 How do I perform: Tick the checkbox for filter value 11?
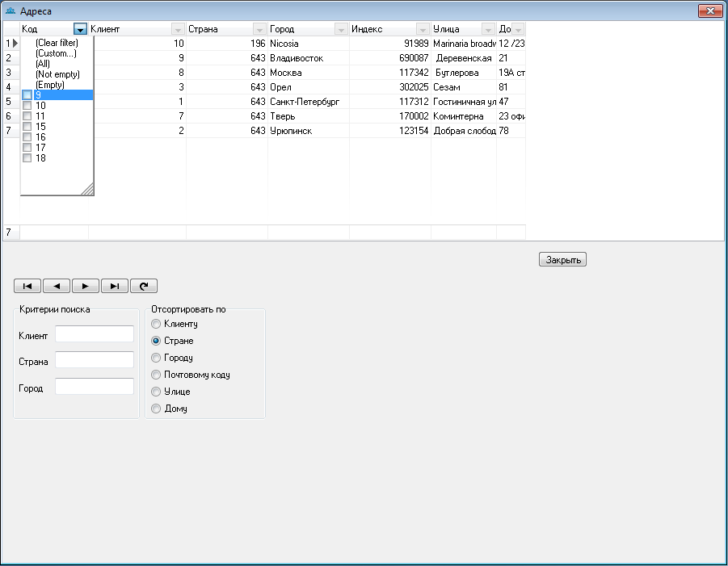click(x=27, y=116)
